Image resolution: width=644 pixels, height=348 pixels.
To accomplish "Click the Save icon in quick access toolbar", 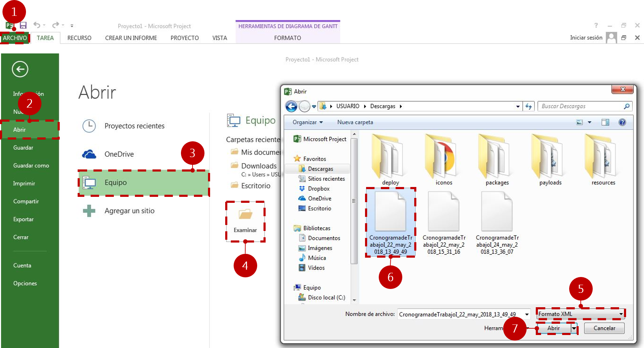I will 23,25.
